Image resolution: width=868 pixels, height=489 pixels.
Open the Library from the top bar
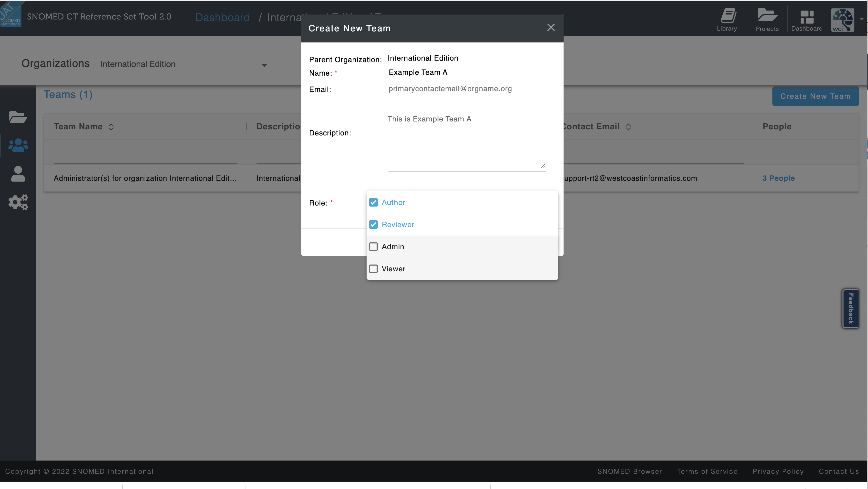pos(727,20)
